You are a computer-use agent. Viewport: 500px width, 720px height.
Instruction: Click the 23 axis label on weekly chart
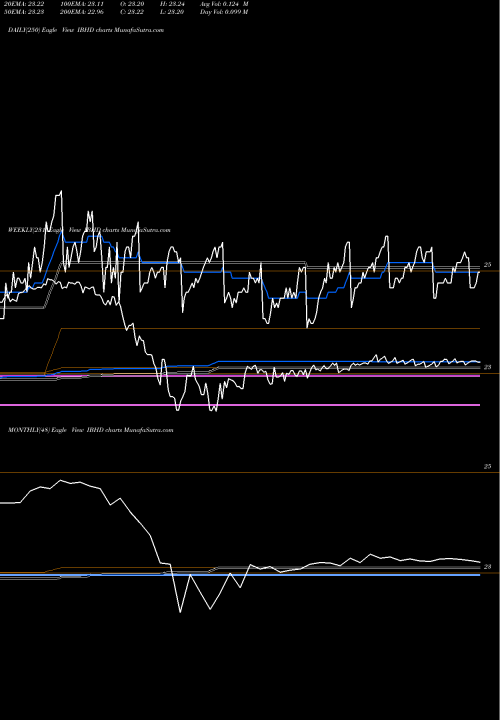(x=488, y=367)
